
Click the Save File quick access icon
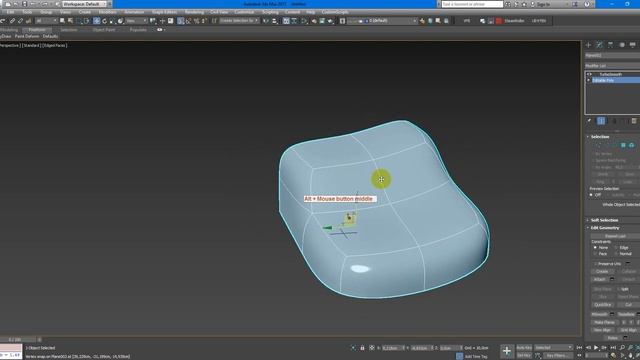click(24, 4)
